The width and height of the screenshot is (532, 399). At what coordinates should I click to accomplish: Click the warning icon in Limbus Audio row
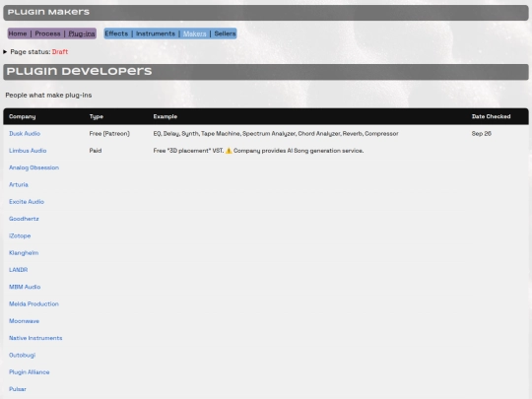coord(229,151)
